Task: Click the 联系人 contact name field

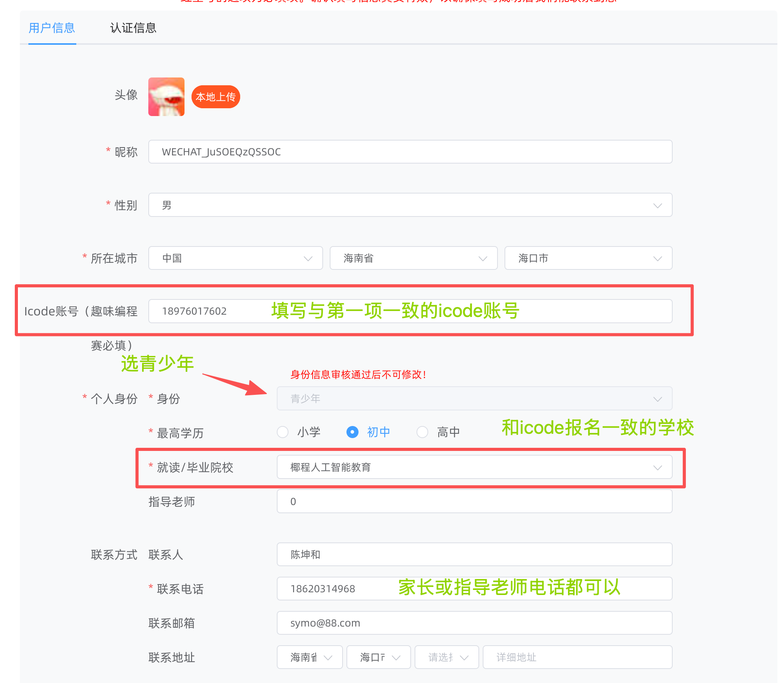Action: tap(475, 554)
